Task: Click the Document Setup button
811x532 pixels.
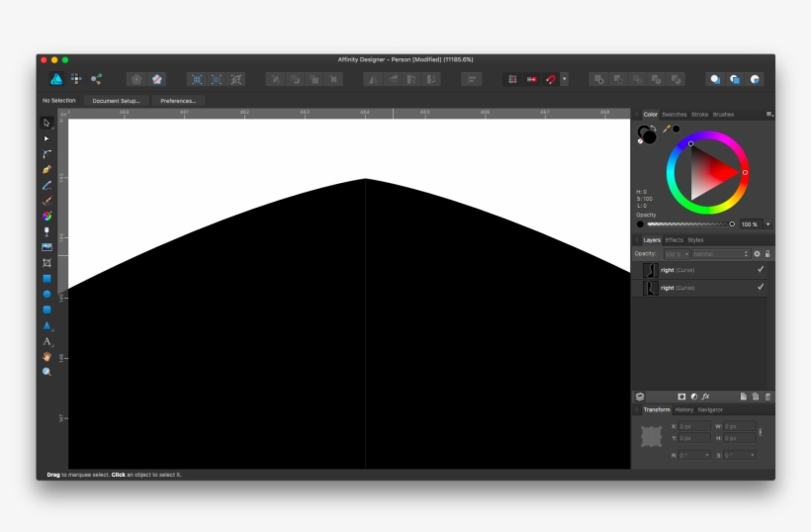Action: pos(116,101)
